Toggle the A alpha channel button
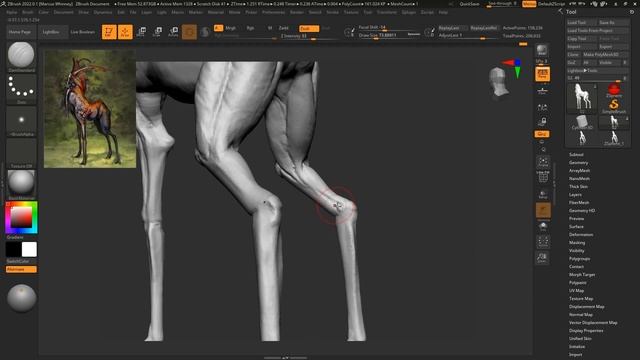Screen dimensions: 640x360 pos(218,28)
